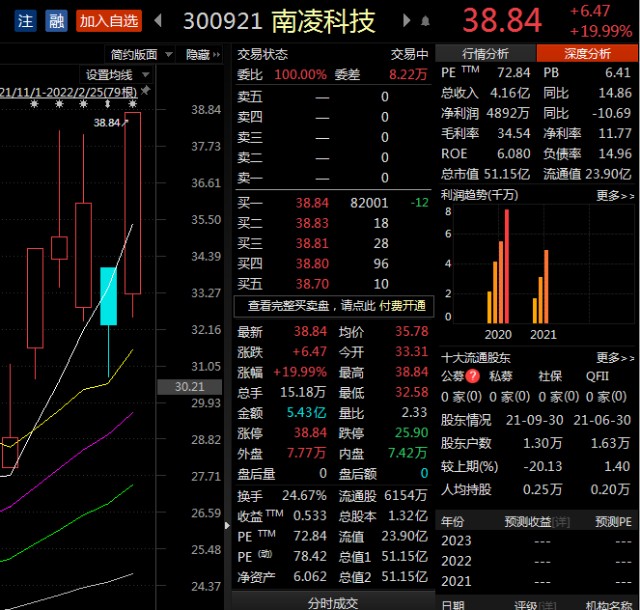Click the latest tall red limit-up candlestick
Image resolution: width=640 pixels, height=610 pixels.
(x=133, y=203)
